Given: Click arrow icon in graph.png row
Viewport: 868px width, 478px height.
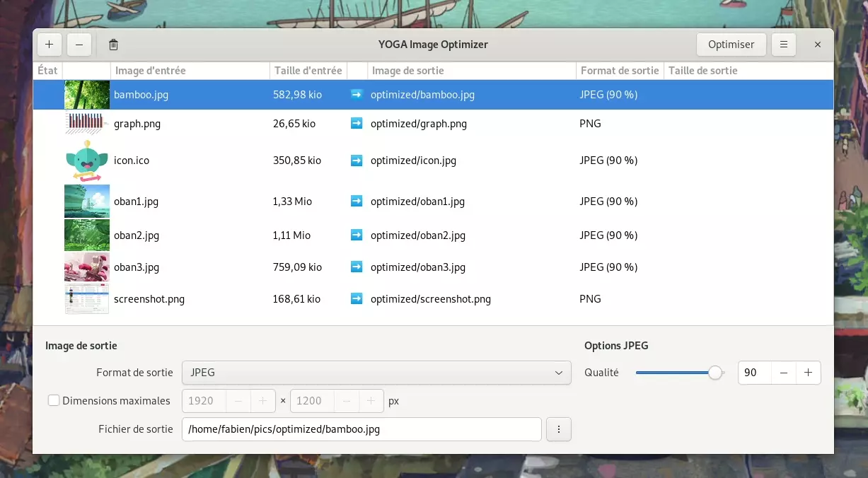Looking at the screenshot, I should 357,124.
